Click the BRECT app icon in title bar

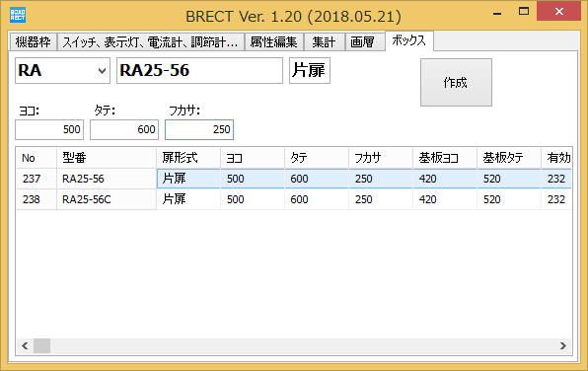[18, 16]
